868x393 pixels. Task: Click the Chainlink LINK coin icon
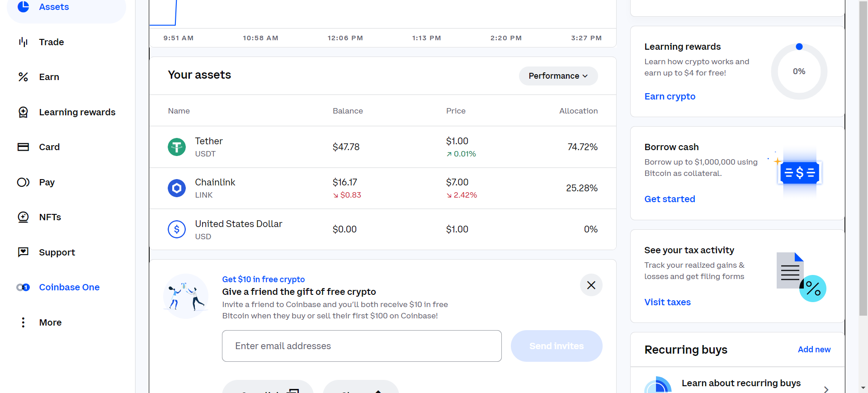(x=177, y=188)
